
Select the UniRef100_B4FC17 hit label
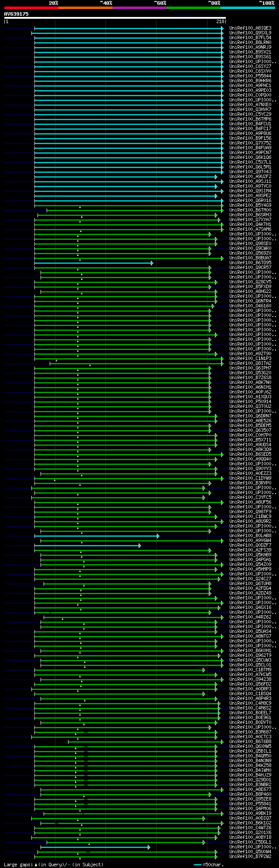[x=250, y=128]
